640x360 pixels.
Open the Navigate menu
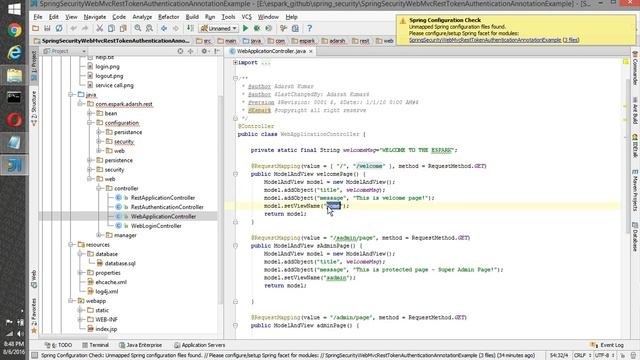(x=95, y=17)
